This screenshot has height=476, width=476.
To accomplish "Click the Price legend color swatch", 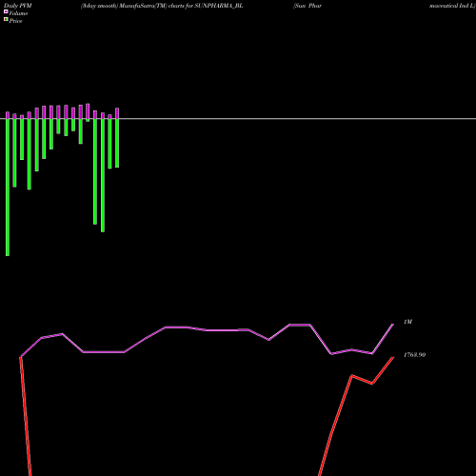I will [6, 19].
